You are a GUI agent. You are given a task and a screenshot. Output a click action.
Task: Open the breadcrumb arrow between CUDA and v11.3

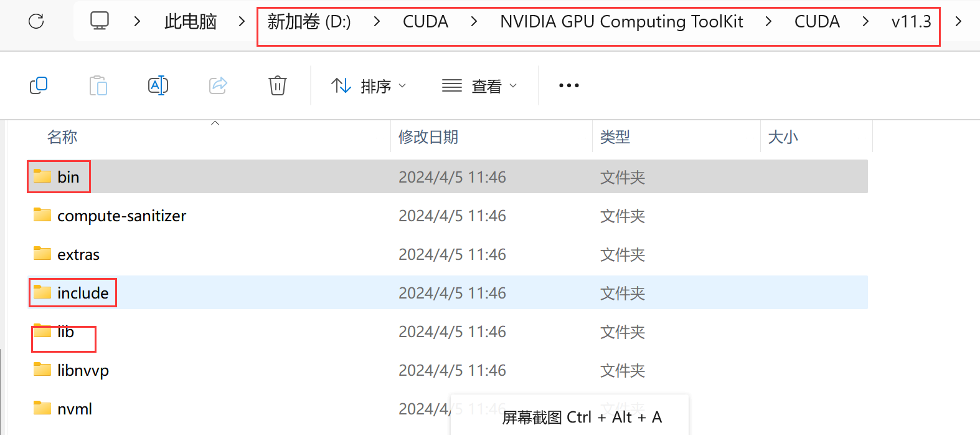[x=865, y=21]
